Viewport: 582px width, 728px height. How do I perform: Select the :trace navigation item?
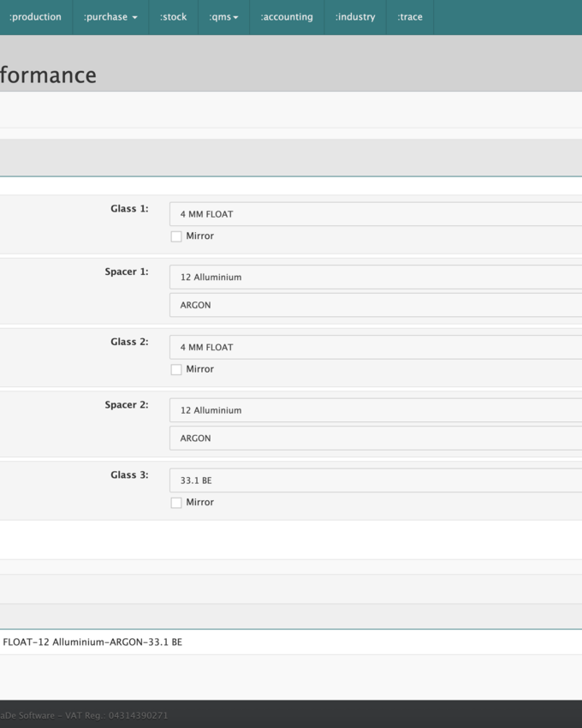pos(410,17)
